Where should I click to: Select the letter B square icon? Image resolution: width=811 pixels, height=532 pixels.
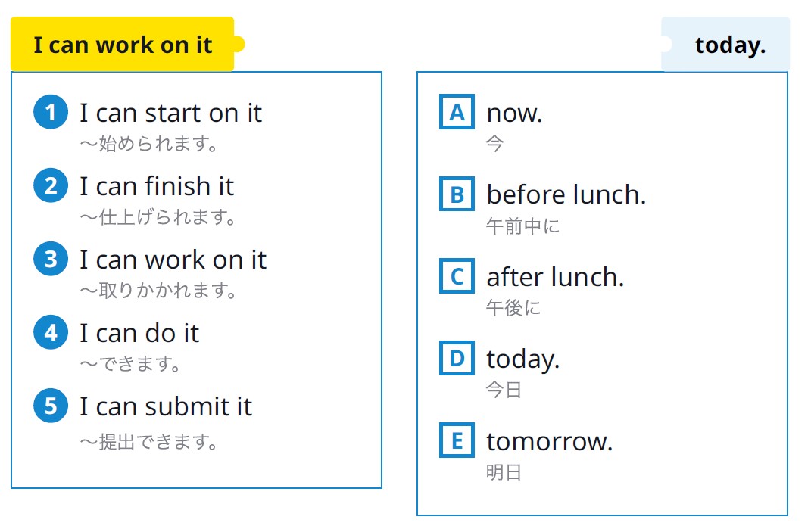[x=457, y=194]
